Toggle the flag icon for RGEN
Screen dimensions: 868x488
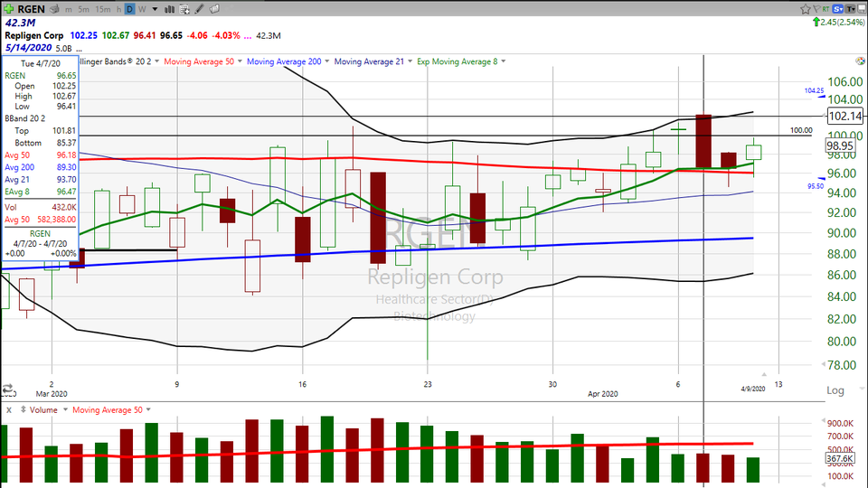816,9
